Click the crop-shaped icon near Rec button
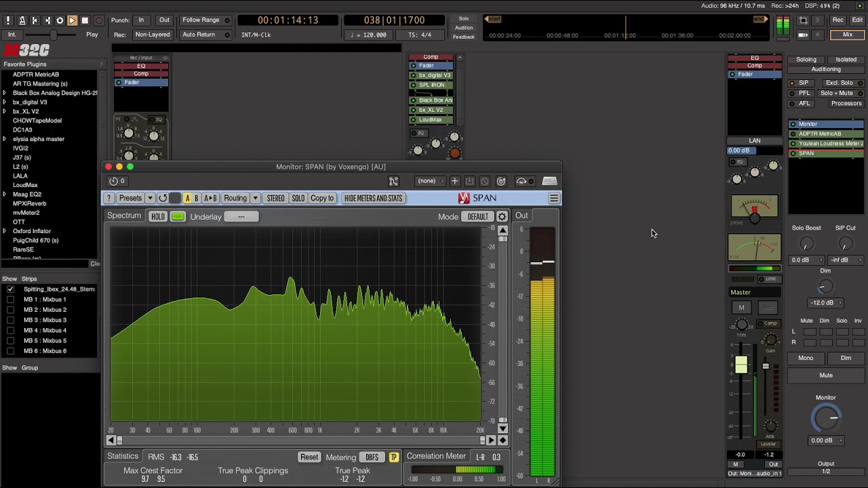 pyautogui.click(x=803, y=20)
